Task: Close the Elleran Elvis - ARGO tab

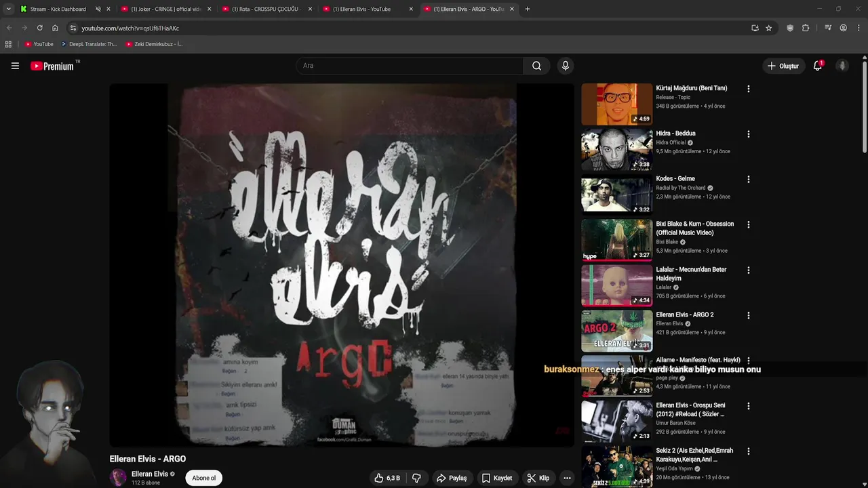Action: pos(512,9)
